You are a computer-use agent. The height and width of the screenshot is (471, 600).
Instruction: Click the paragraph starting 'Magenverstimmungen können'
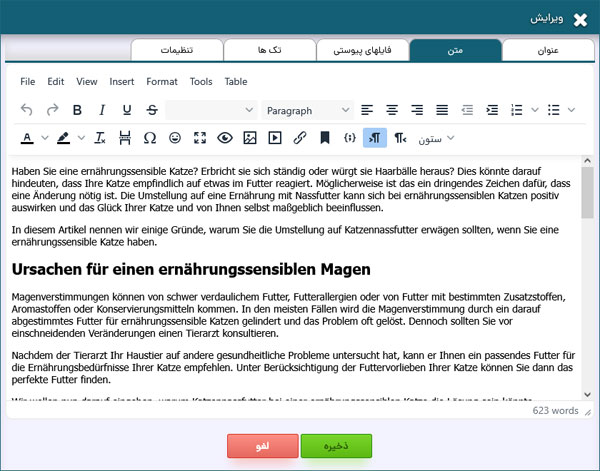(289, 315)
